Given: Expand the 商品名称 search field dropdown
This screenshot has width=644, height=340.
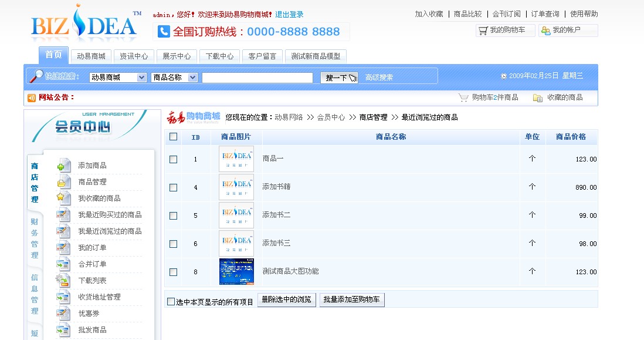Looking at the screenshot, I should coord(193,78).
